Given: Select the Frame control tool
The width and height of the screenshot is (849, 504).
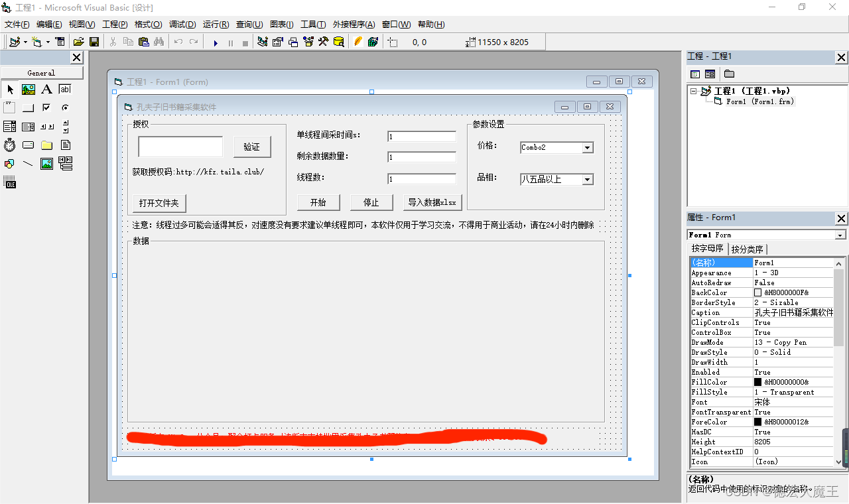Looking at the screenshot, I should coord(10,107).
